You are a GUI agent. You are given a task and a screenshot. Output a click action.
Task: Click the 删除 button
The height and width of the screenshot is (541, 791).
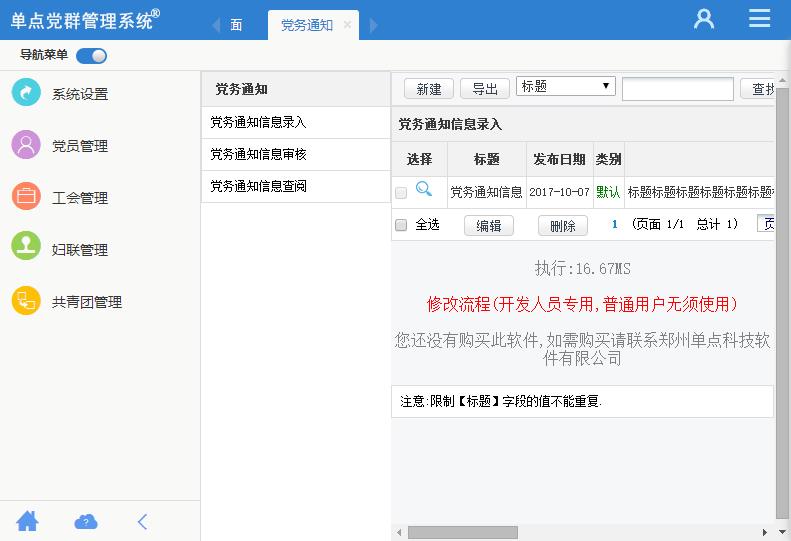click(562, 226)
